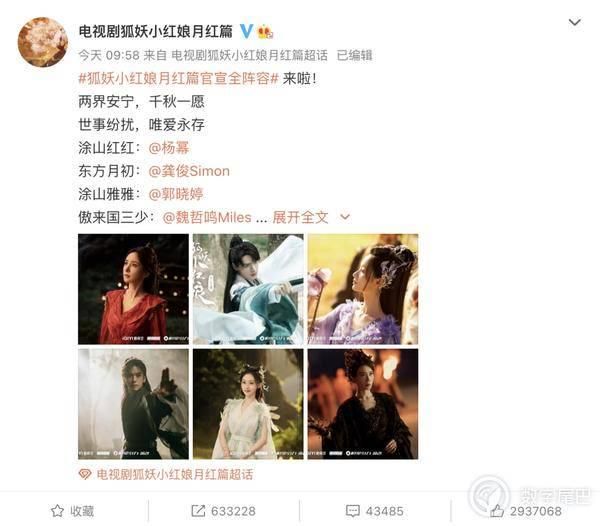Viewport: 600px width, 526px height.
Task: Open super topic link below the photos
Action: (x=175, y=474)
